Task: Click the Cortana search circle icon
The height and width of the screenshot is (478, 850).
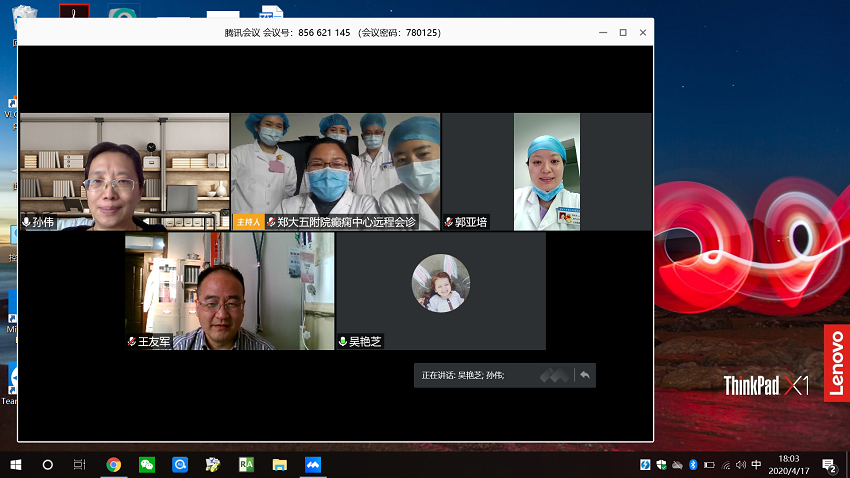Action: tap(48, 465)
